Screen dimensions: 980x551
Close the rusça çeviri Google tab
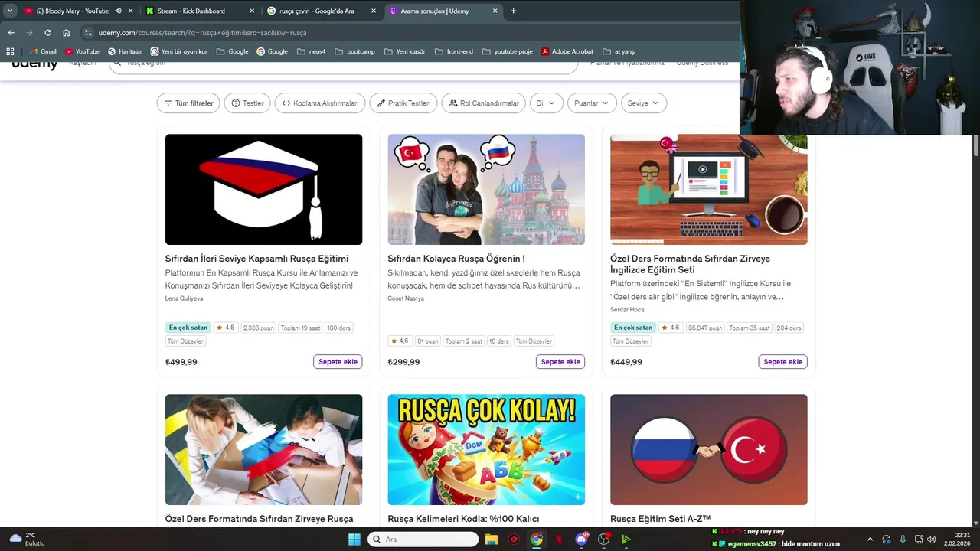374,11
